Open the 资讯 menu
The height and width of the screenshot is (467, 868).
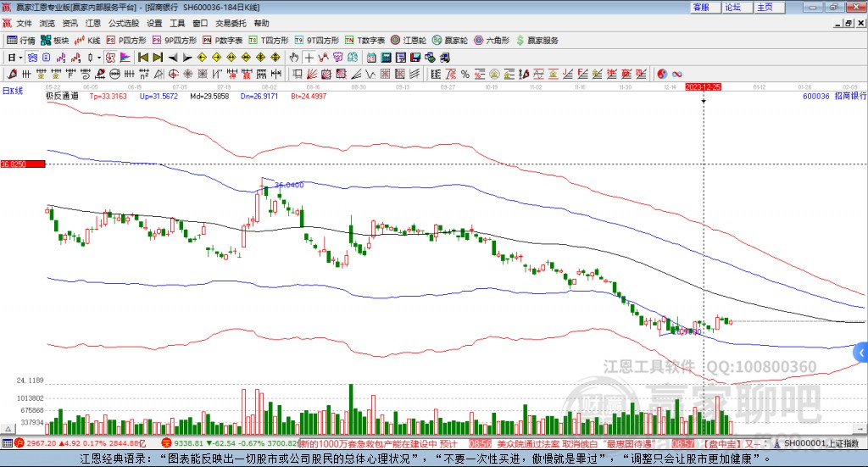pos(70,23)
